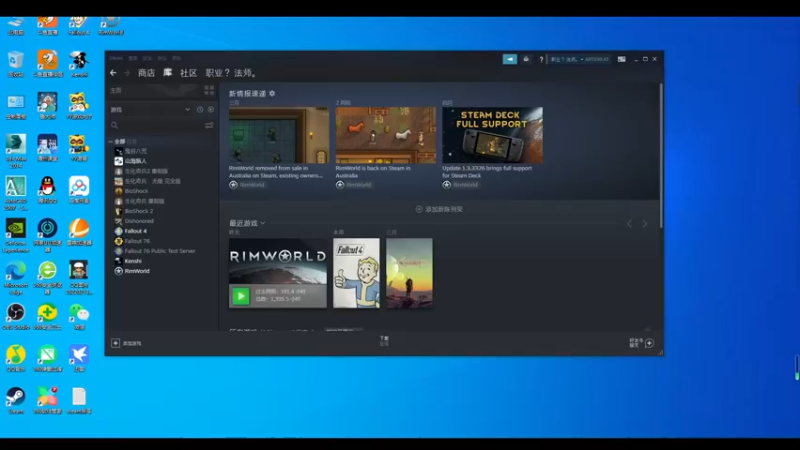The width and height of the screenshot is (800, 450).
Task: Open RimWorld back on Steam news thumbnail
Action: coord(386,135)
